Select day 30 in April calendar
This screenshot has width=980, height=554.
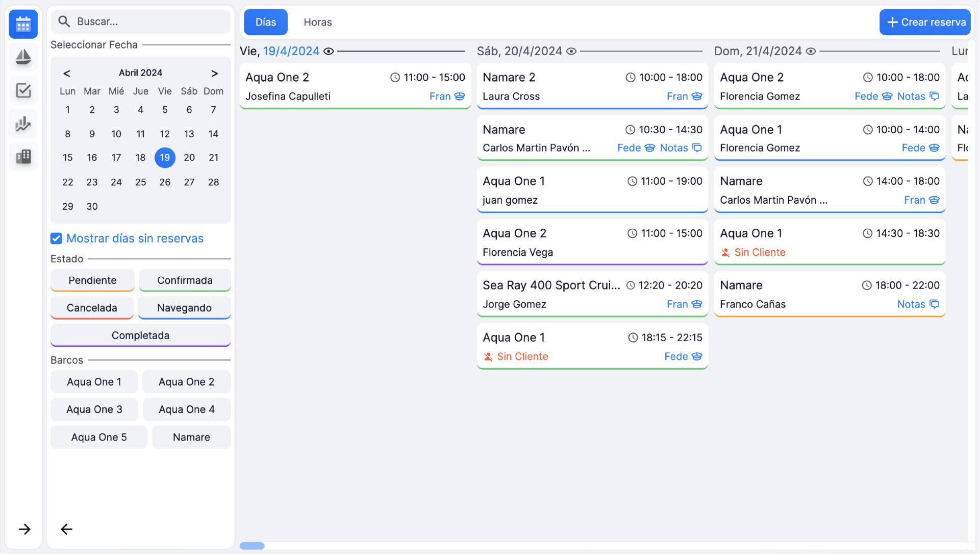point(92,206)
